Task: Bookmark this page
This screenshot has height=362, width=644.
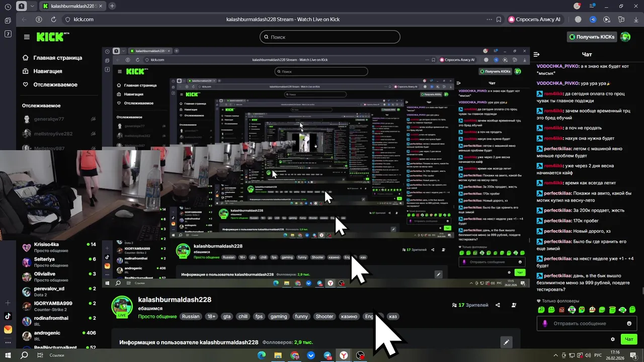Action: [x=499, y=20]
